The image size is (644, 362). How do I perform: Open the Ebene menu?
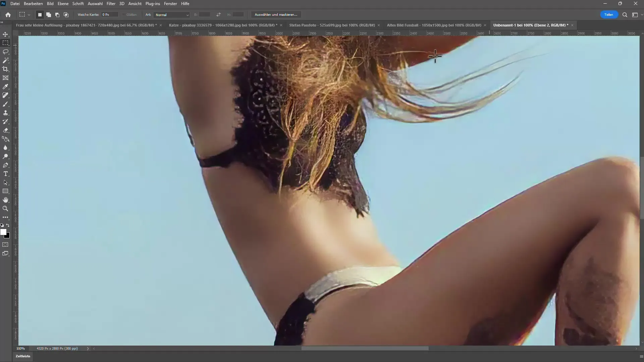[63, 4]
